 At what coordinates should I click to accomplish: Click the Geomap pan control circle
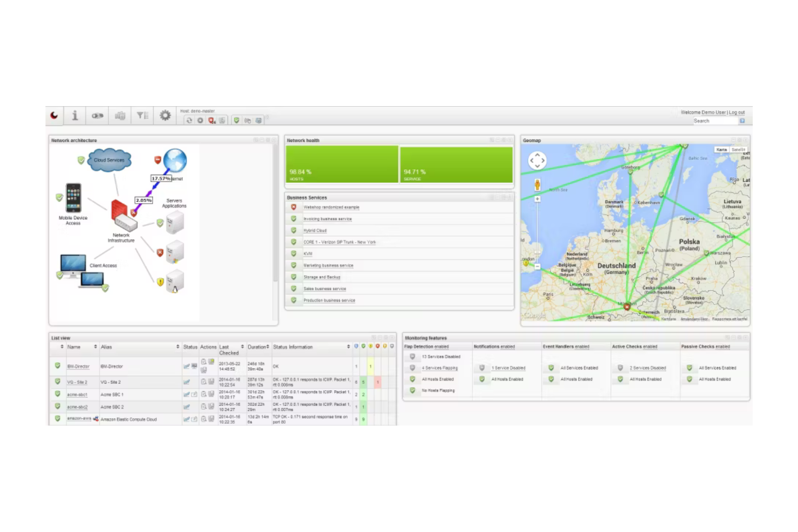[537, 160]
